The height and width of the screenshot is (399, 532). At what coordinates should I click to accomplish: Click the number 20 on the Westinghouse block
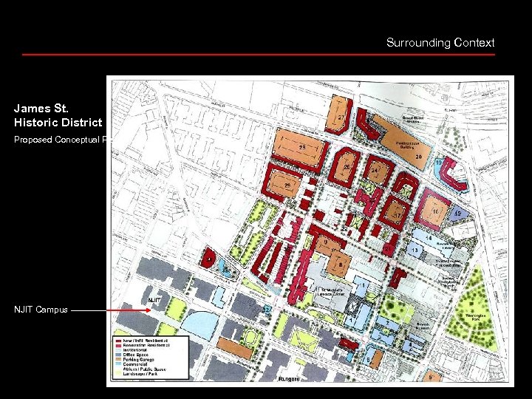point(418,157)
